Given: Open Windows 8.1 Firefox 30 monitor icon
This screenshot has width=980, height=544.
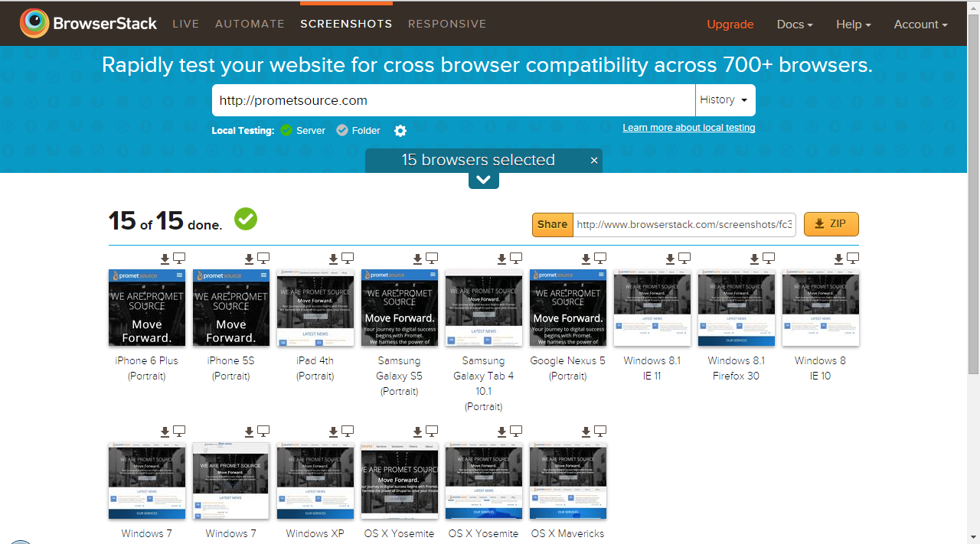Looking at the screenshot, I should pyautogui.click(x=769, y=259).
